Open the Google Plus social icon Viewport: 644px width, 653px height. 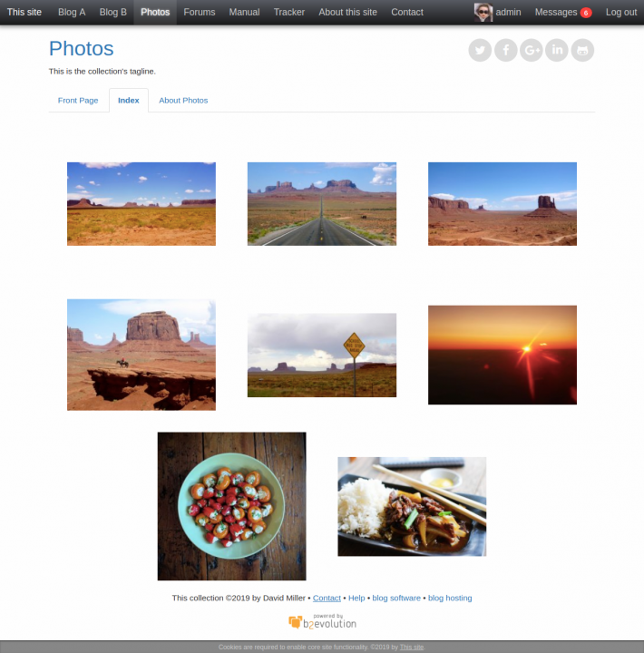[x=532, y=51]
